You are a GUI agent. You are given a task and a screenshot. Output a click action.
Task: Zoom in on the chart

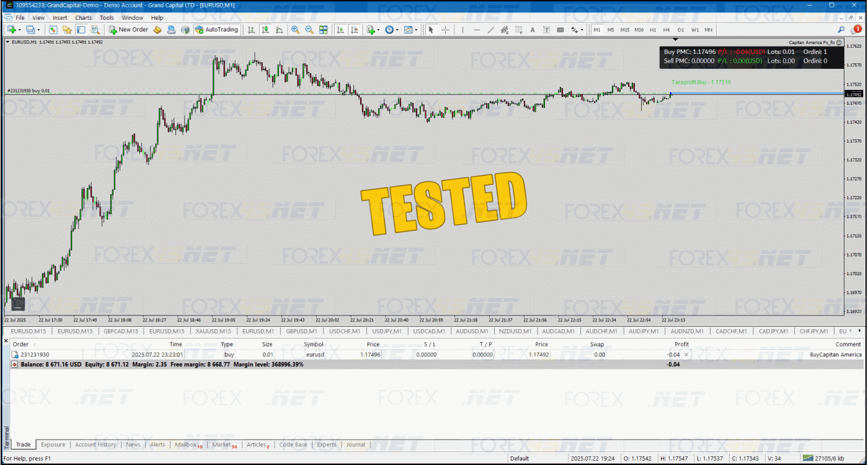click(295, 30)
